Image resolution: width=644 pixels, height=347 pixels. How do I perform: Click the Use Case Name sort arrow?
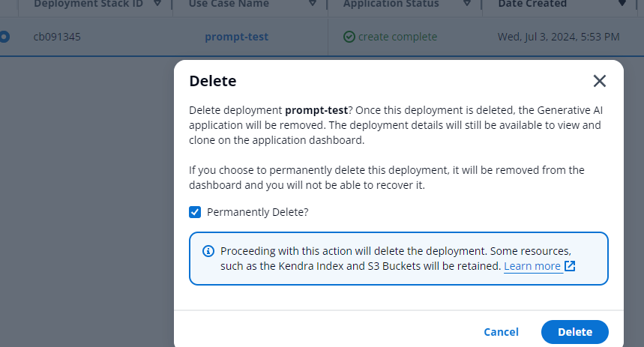[313, 4]
